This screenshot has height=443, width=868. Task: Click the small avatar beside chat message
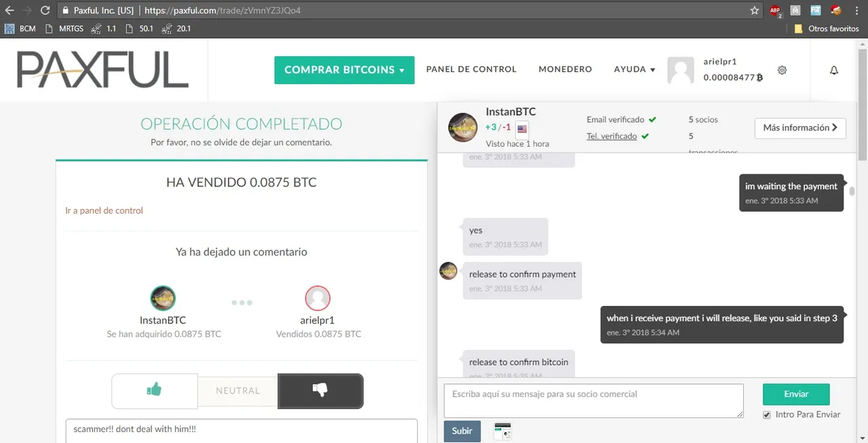[x=448, y=271]
